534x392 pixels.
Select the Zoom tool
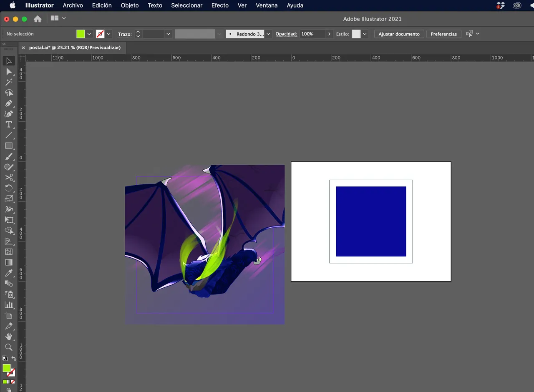pyautogui.click(x=8, y=347)
